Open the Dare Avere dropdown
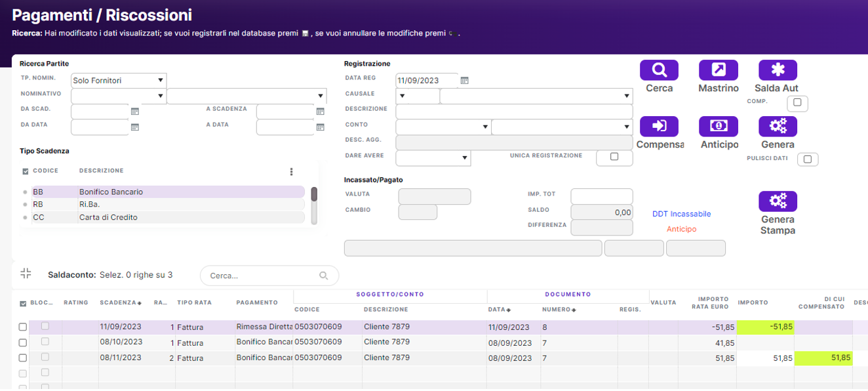The width and height of the screenshot is (868, 391). pyautogui.click(x=465, y=158)
